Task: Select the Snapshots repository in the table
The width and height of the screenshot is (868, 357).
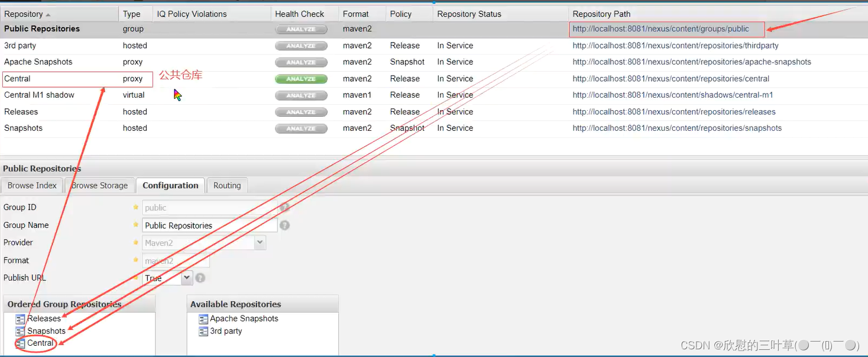Action: coord(434,128)
